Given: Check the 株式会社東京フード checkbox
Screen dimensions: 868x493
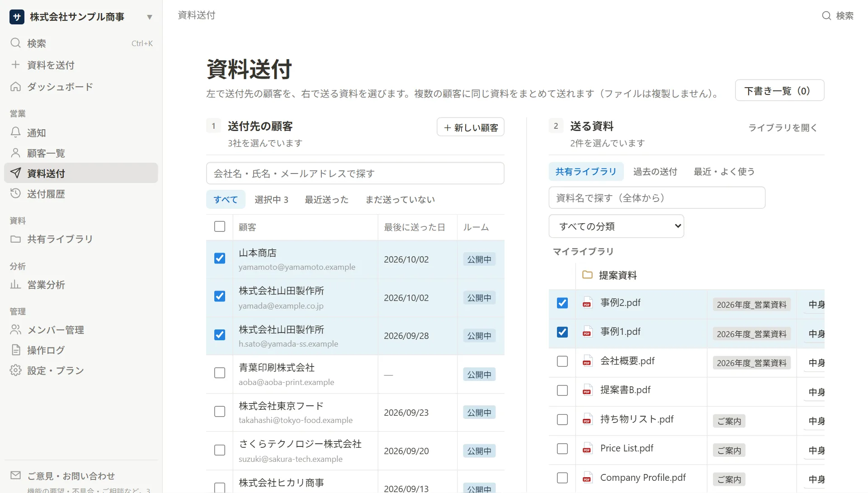Looking at the screenshot, I should [x=220, y=412].
